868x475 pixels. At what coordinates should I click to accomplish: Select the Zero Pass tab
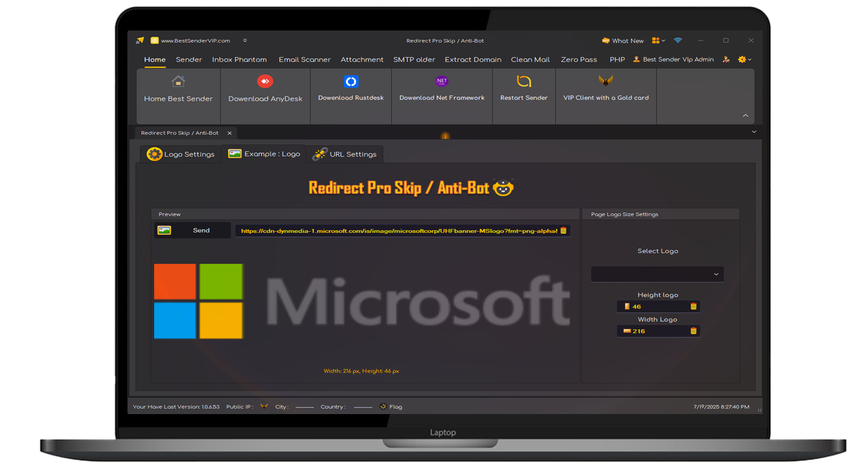(x=579, y=60)
